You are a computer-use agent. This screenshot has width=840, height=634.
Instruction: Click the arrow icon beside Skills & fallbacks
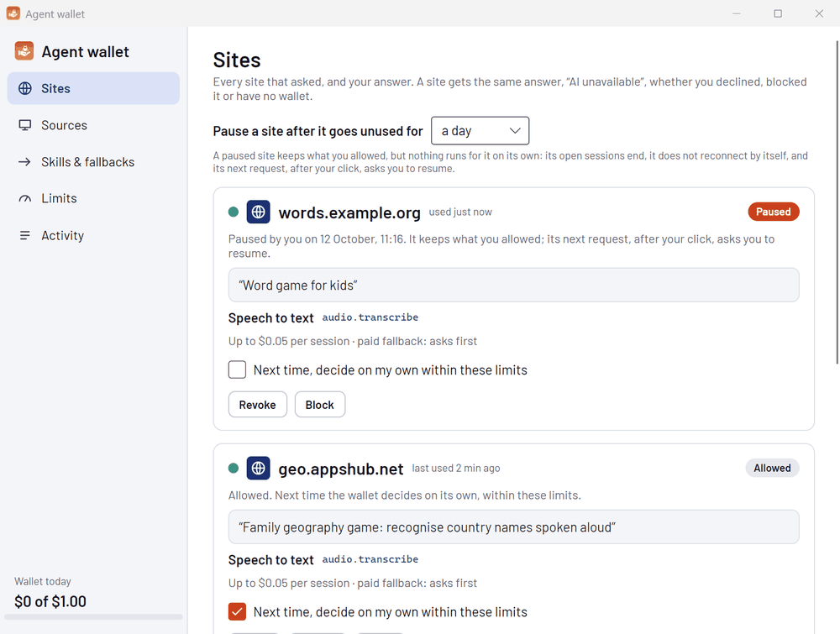[x=24, y=162]
